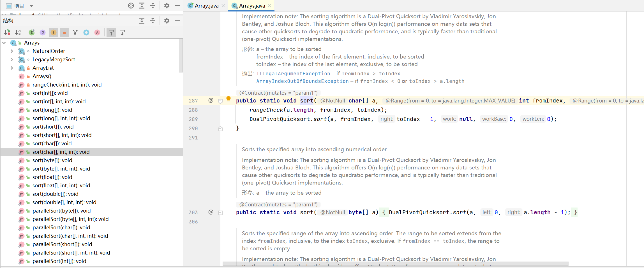Image resolution: width=644 pixels, height=268 pixels.
Task: Click the autoscroll to source icon
Action: tap(111, 32)
